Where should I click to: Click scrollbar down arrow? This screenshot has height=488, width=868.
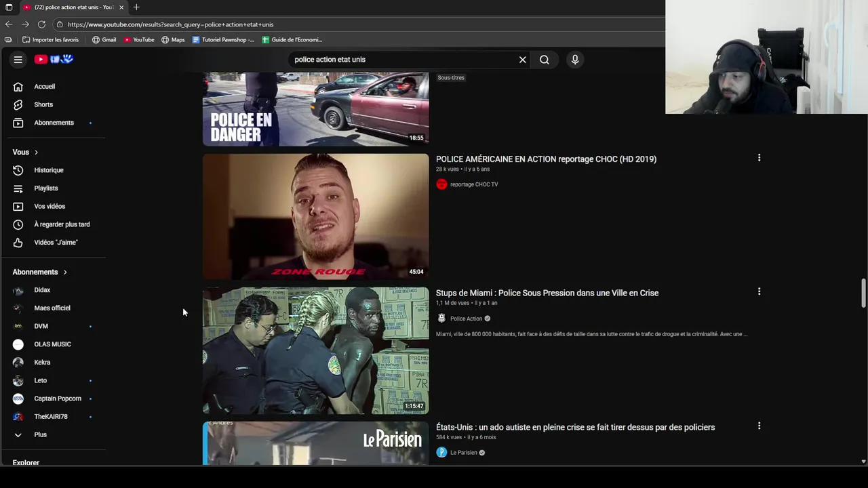click(x=863, y=462)
